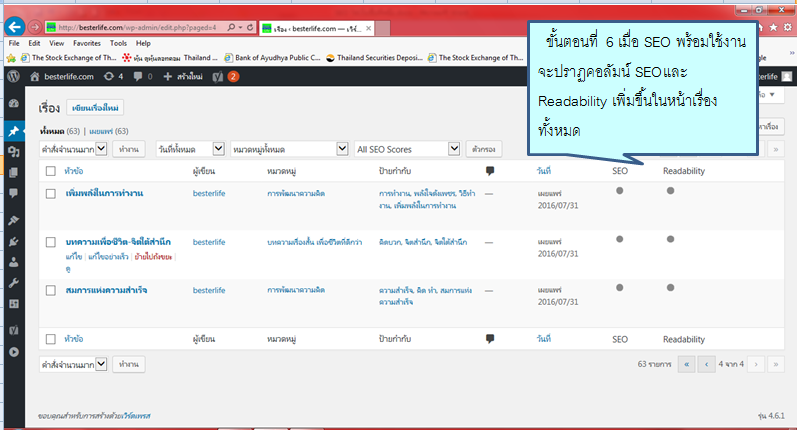Click Readability dot for สมการแห่งความสำเร็จ

[x=670, y=287]
